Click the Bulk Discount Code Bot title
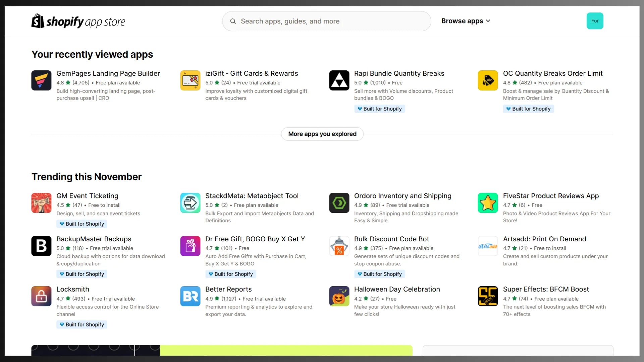This screenshot has width=644, height=362. pos(391,239)
